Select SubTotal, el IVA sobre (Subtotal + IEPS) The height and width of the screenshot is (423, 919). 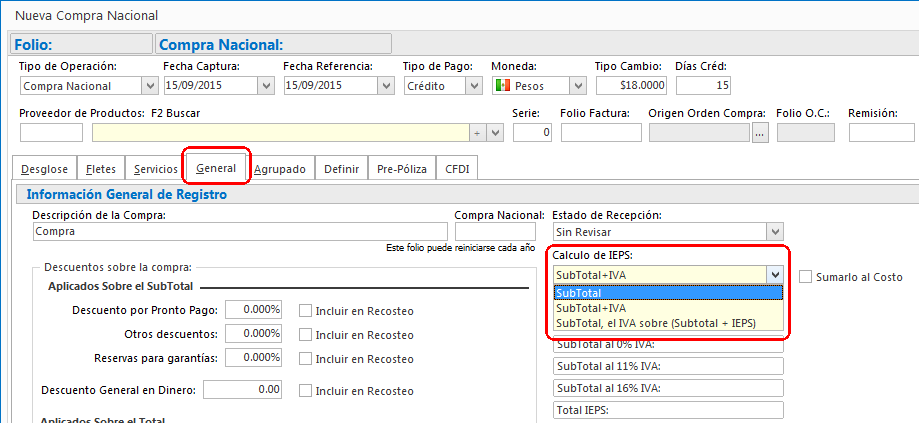[x=668, y=322]
